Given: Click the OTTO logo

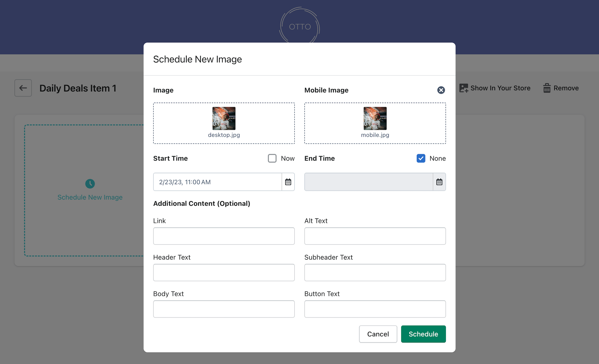Looking at the screenshot, I should pyautogui.click(x=299, y=26).
